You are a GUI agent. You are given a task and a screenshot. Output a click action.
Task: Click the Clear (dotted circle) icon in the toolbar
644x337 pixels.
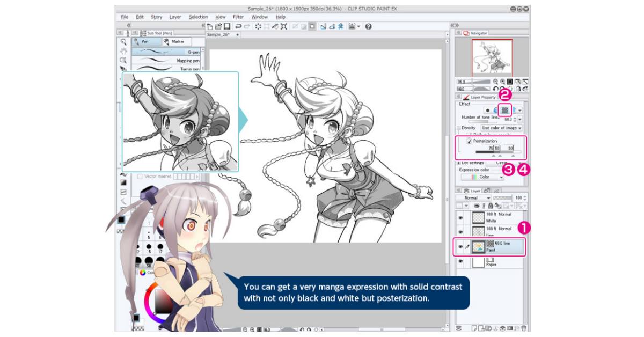coord(258,26)
